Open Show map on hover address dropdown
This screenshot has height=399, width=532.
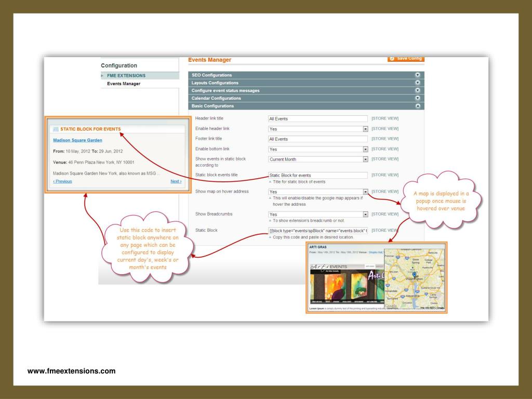[x=318, y=192]
